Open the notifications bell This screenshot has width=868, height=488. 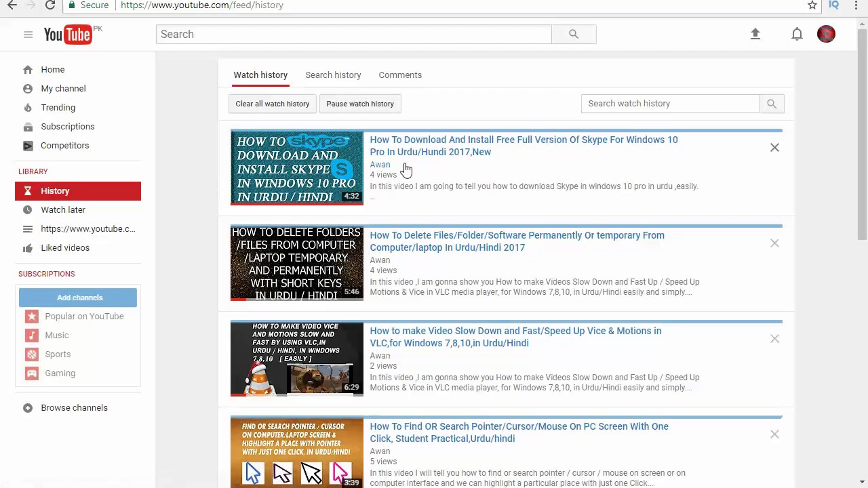(x=797, y=34)
